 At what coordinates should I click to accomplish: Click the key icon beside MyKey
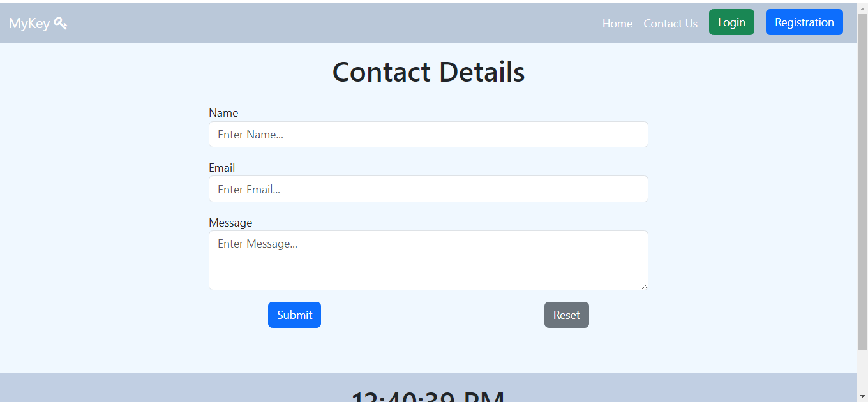pyautogui.click(x=61, y=22)
